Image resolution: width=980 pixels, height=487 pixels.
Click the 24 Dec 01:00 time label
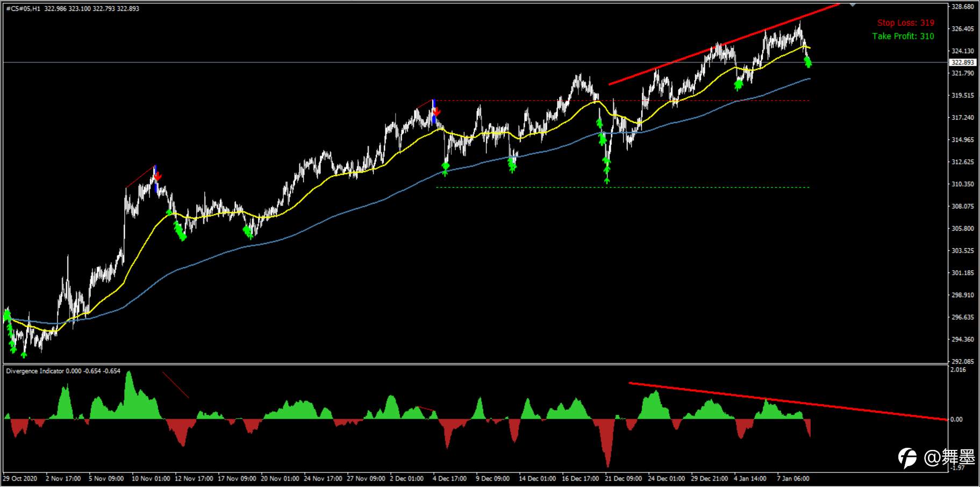(666, 478)
